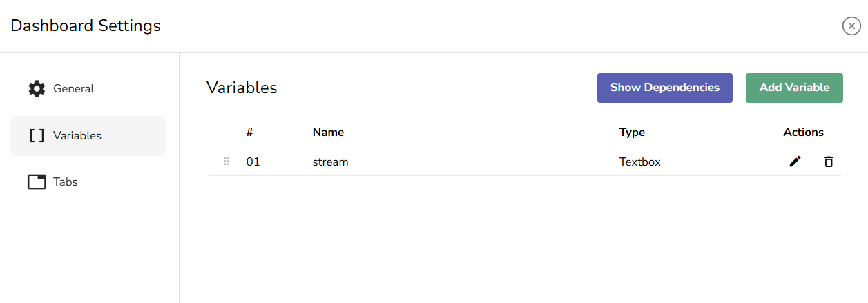Delete the stream variable with trash icon

coord(829,162)
